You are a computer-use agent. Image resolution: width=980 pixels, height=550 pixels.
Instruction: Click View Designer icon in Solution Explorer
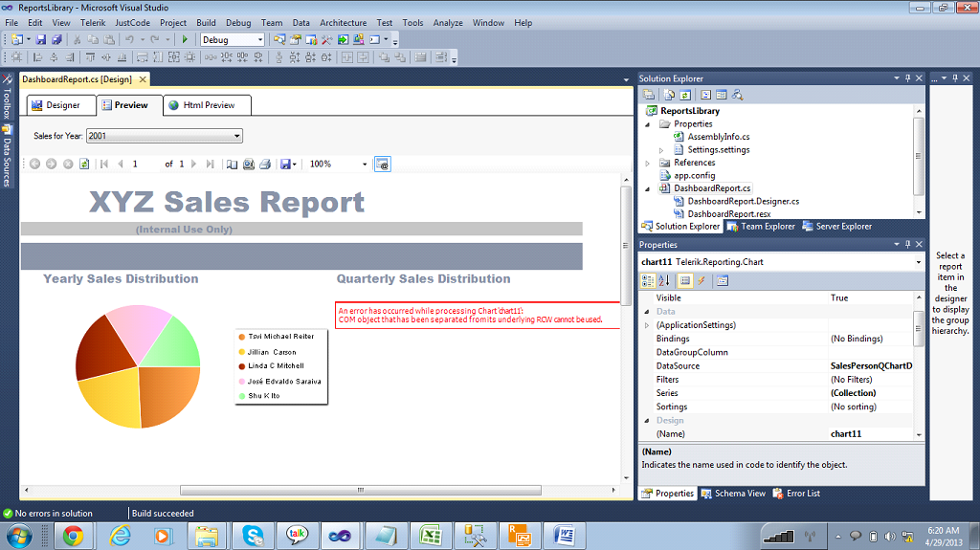click(722, 95)
